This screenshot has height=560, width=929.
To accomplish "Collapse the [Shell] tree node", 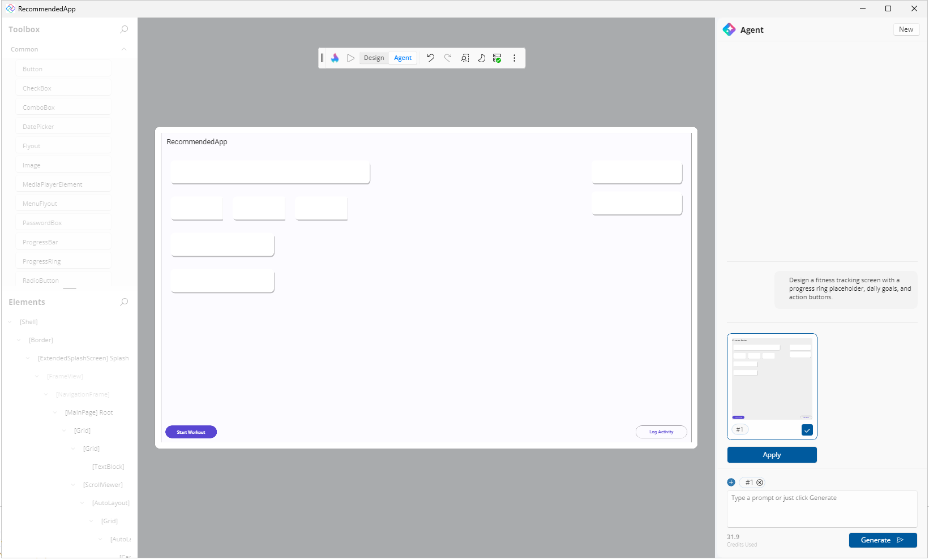I will click(x=10, y=322).
